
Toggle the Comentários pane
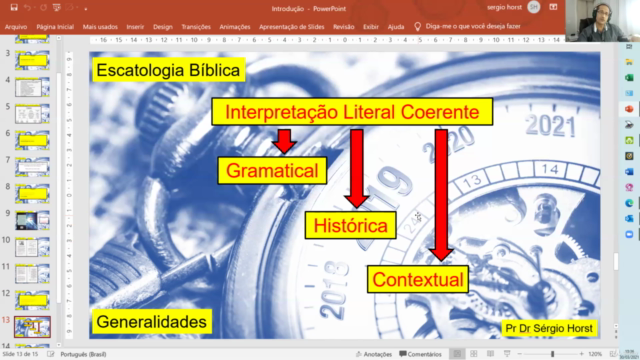[420, 354]
